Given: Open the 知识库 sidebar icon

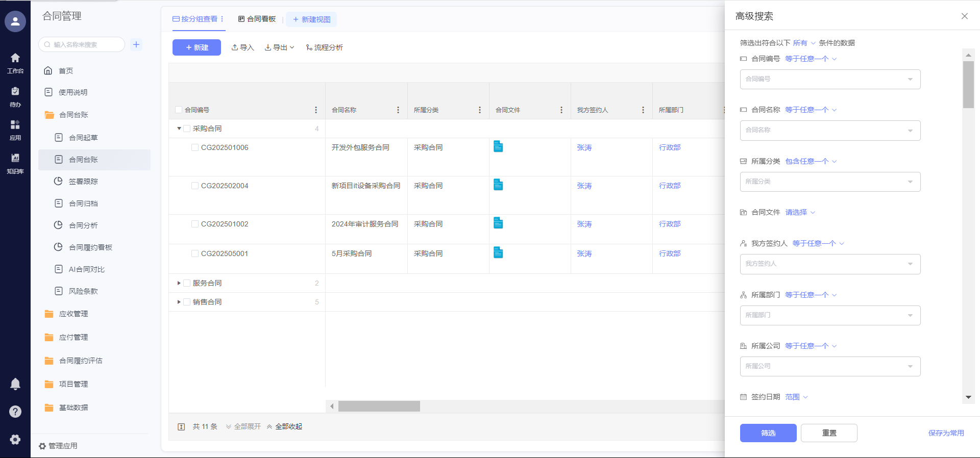Looking at the screenshot, I should pyautogui.click(x=15, y=163).
